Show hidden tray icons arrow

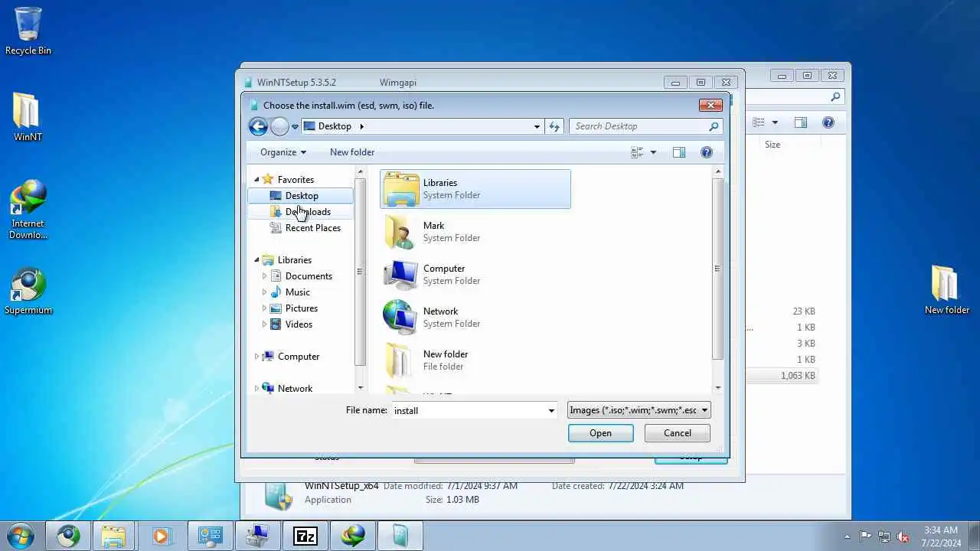point(847,536)
